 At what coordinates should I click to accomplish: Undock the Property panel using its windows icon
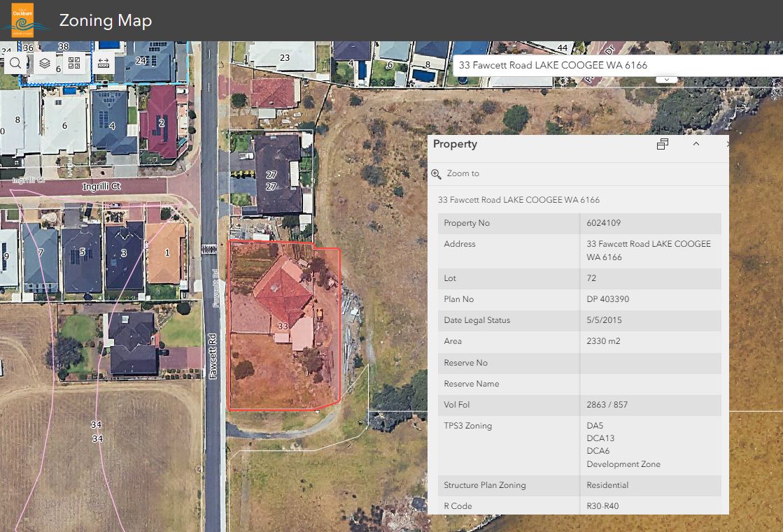pyautogui.click(x=663, y=144)
